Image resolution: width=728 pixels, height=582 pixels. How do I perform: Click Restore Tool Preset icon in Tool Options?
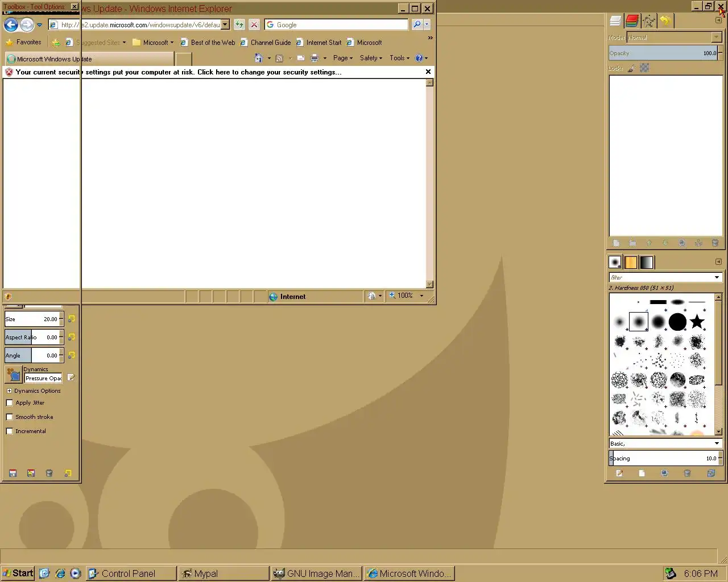click(x=31, y=473)
